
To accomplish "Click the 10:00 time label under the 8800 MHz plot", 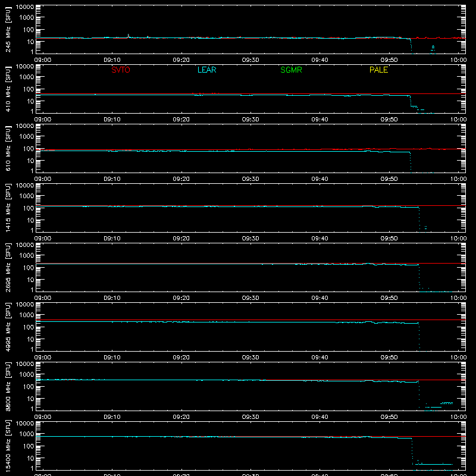I will [458, 417].
